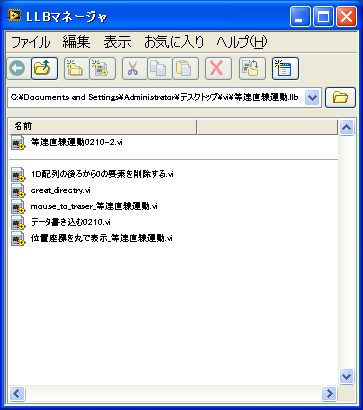
Task: Click the Cut scissors icon
Action: point(134,69)
